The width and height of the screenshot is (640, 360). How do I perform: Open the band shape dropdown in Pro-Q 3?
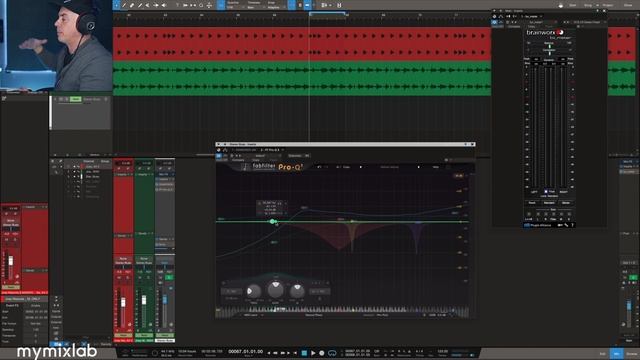click(231, 291)
